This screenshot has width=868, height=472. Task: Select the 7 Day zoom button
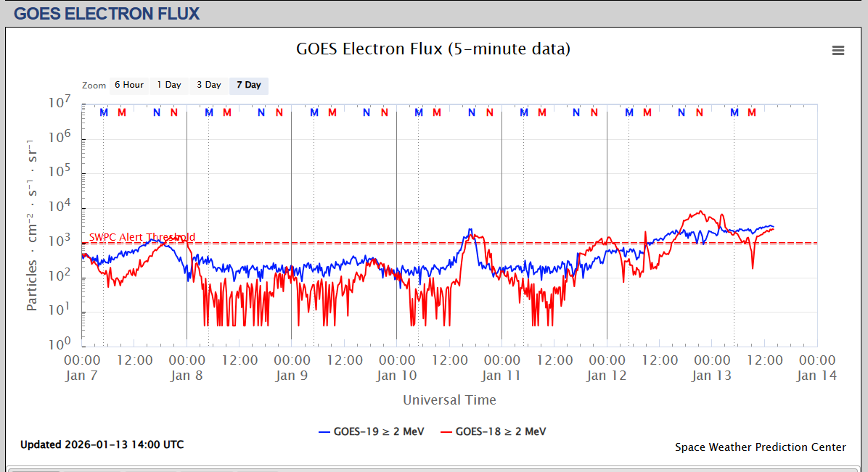pyautogui.click(x=248, y=86)
